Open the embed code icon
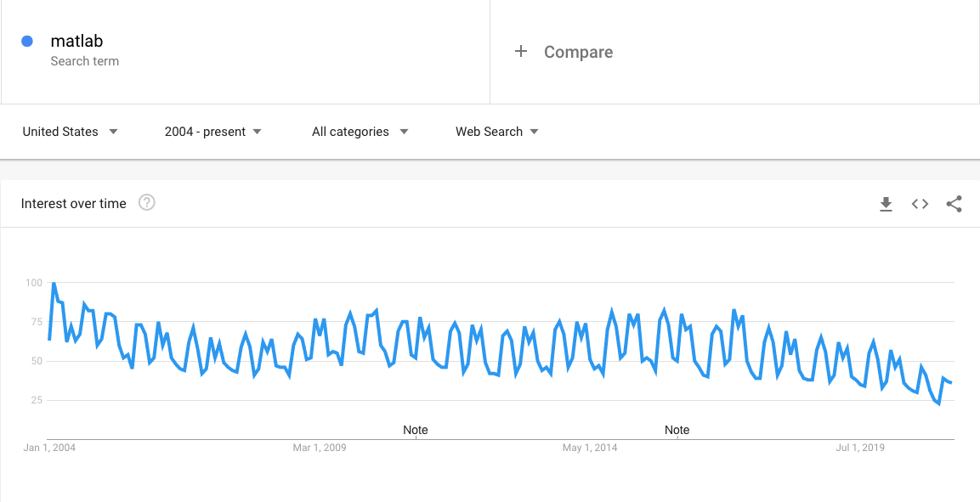The height and width of the screenshot is (502, 980). pos(920,204)
